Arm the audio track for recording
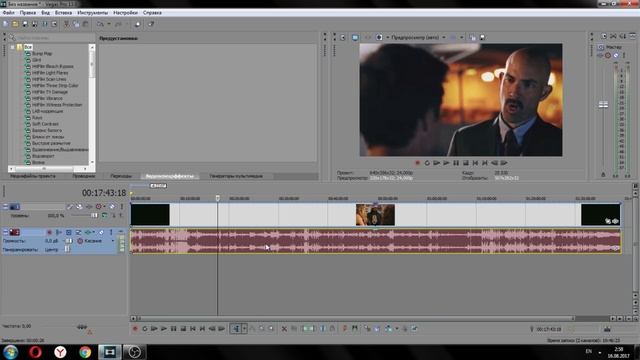This screenshot has height=360, width=640. tap(49, 232)
